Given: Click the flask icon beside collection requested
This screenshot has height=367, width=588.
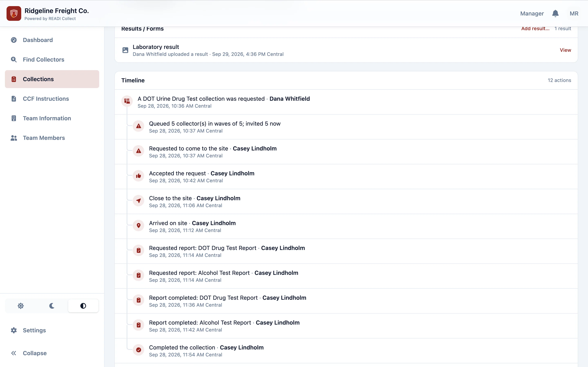Looking at the screenshot, I should pos(127,101).
